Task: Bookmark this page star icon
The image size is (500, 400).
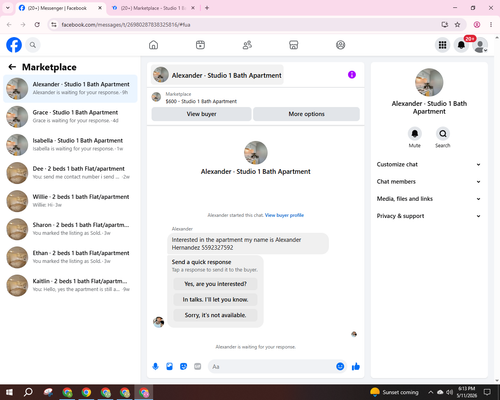Action: (x=457, y=25)
